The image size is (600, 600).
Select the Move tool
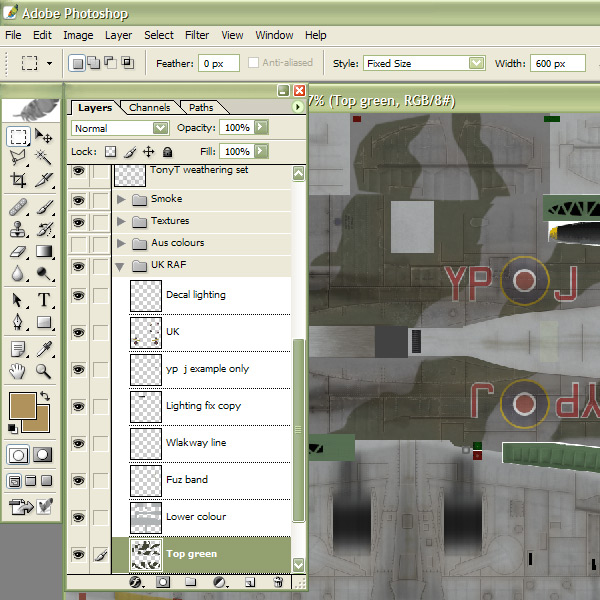[x=43, y=136]
